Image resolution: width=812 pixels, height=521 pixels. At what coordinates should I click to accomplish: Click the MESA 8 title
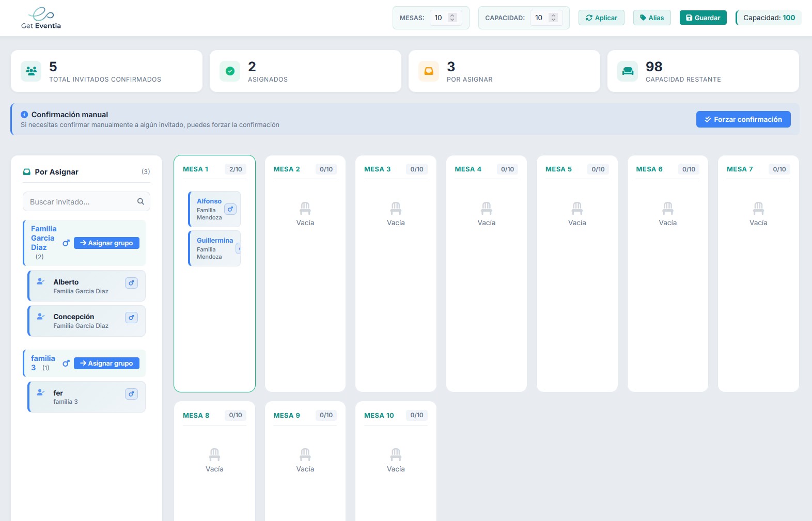(196, 416)
